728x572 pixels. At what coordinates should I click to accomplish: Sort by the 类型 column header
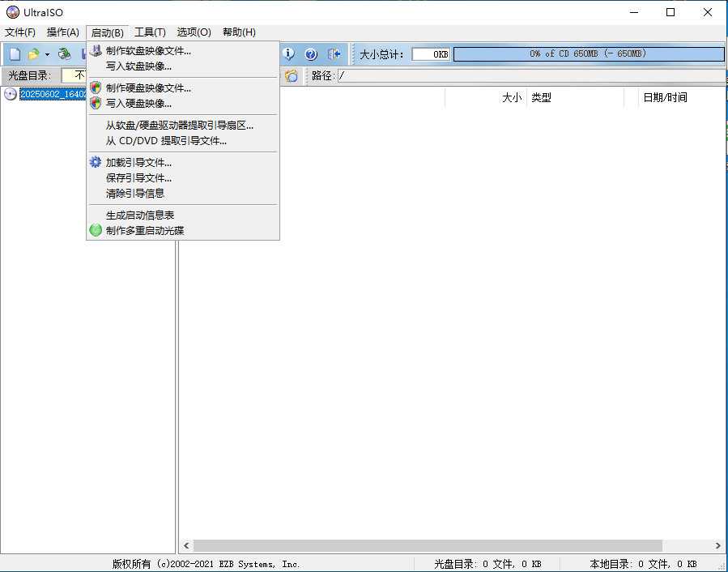coord(575,97)
